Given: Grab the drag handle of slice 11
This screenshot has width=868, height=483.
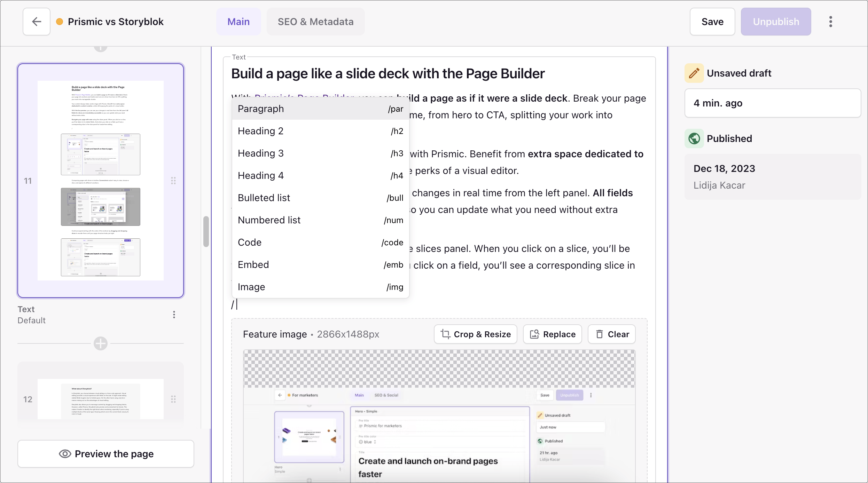Looking at the screenshot, I should coord(173,181).
